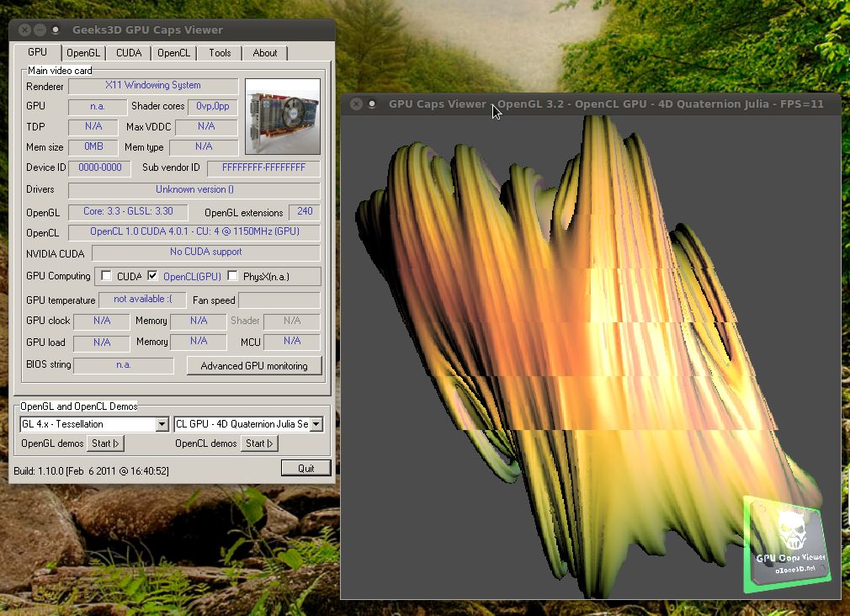Click the GPU Caps Viewer skull logo
The height and width of the screenshot is (616, 850).
click(789, 544)
